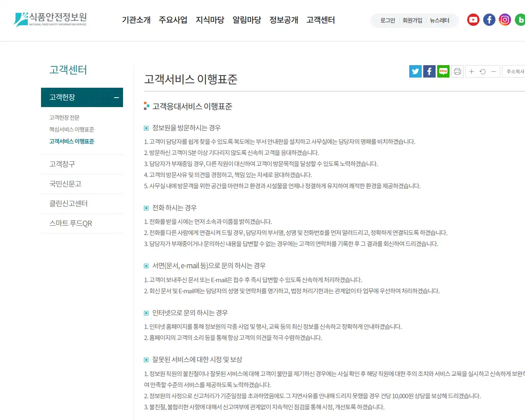This screenshot has width=525, height=420.
Task: Click line about 건당 10,000원 상당을 보상
Action: click(312, 396)
